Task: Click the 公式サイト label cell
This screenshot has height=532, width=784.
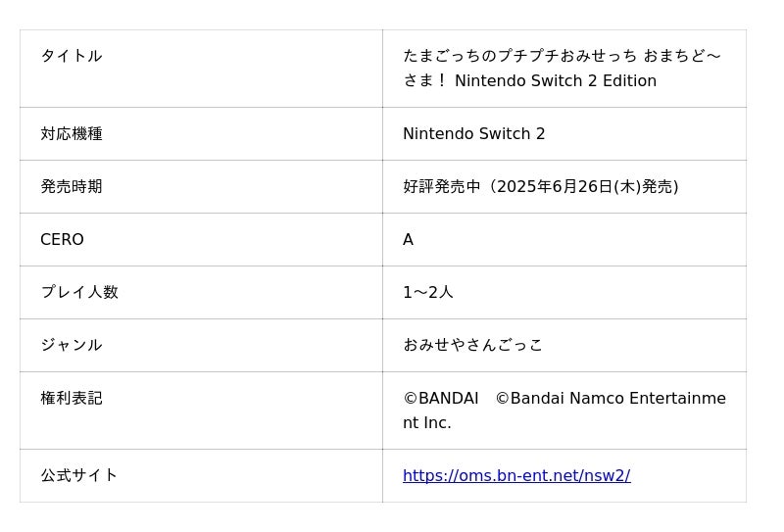Action: pyautogui.click(x=79, y=476)
